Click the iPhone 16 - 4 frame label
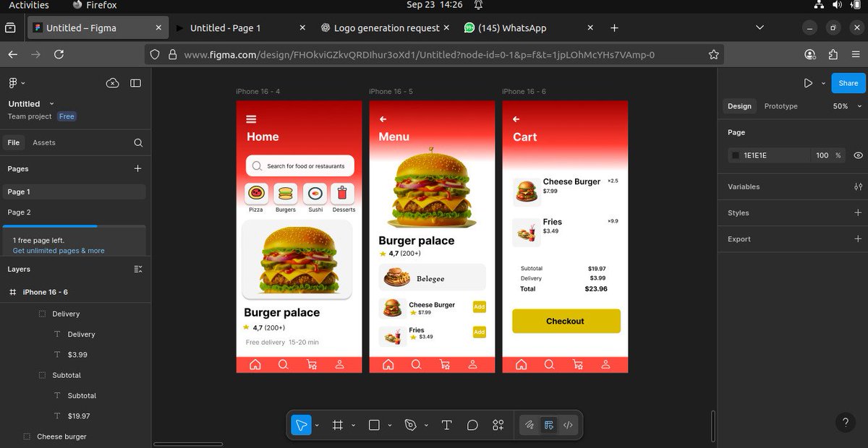 [258, 92]
